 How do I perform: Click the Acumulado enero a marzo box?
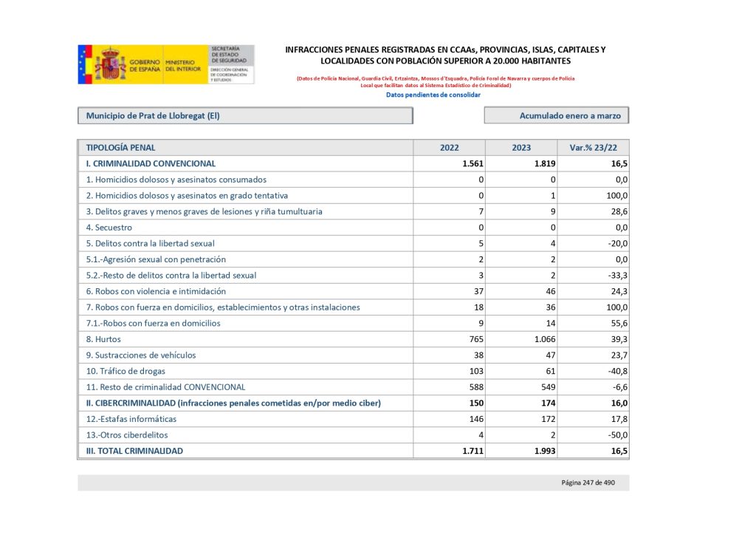[x=557, y=116]
